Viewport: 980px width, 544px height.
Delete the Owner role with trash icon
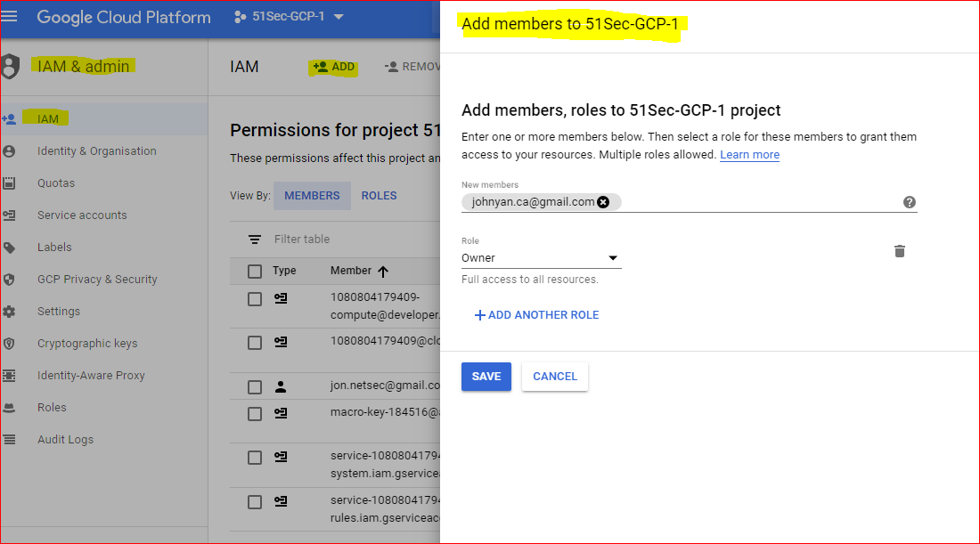pyautogui.click(x=900, y=251)
